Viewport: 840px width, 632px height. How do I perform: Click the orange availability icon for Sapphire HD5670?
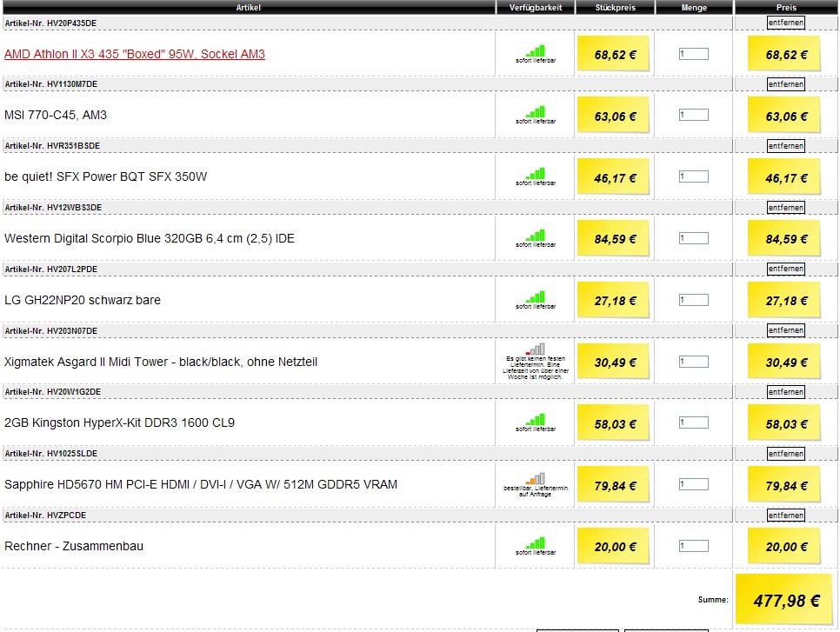[x=535, y=478]
